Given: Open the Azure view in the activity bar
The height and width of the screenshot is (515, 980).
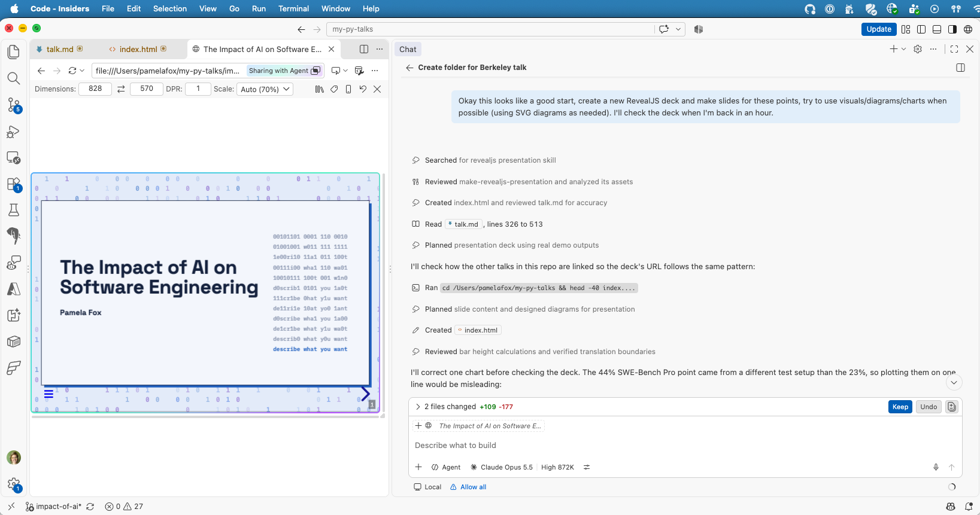Looking at the screenshot, I should pos(13,289).
